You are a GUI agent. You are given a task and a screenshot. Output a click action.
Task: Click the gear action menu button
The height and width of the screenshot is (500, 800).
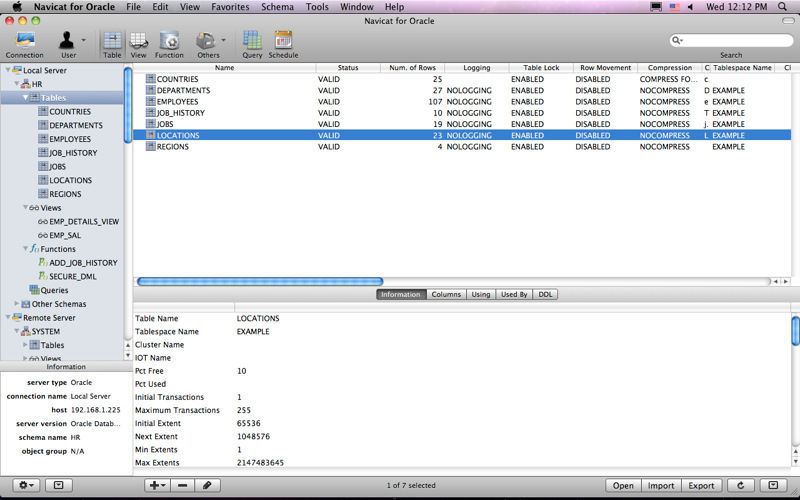pos(26,485)
